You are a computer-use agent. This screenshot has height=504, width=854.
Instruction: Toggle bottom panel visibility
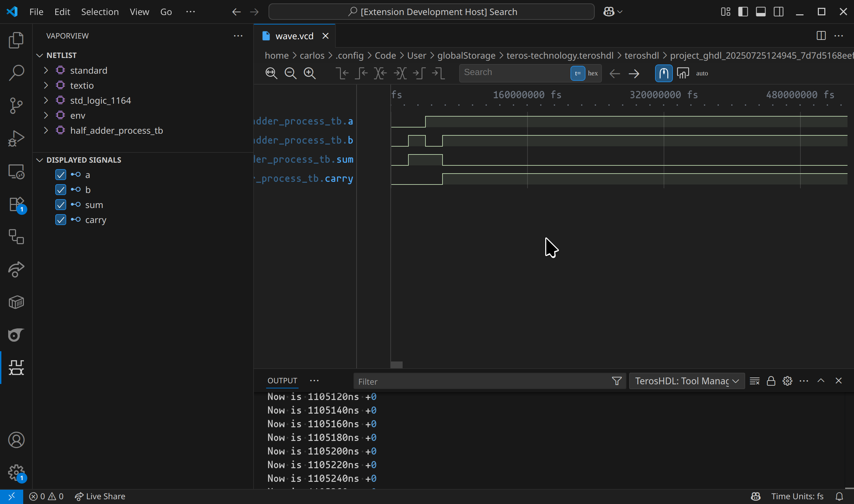click(761, 12)
